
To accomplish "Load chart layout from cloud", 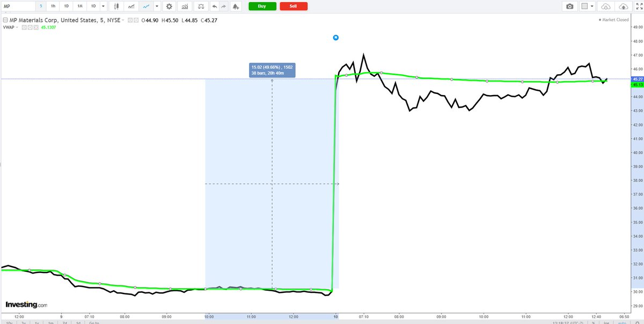I will (606, 6).
